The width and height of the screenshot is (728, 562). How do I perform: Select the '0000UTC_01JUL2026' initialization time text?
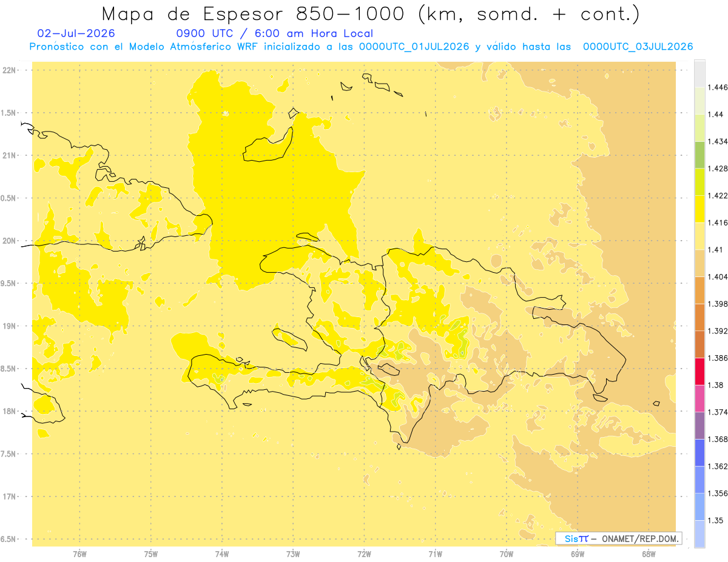[x=414, y=47]
